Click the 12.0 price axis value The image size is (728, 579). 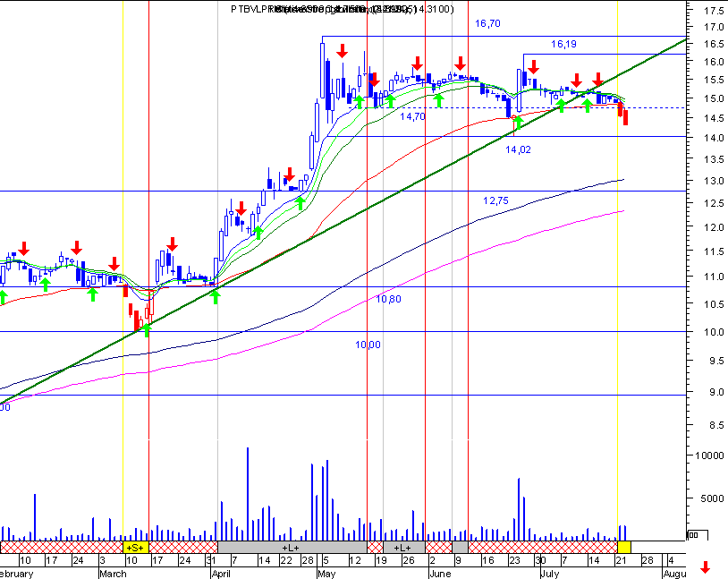click(714, 227)
